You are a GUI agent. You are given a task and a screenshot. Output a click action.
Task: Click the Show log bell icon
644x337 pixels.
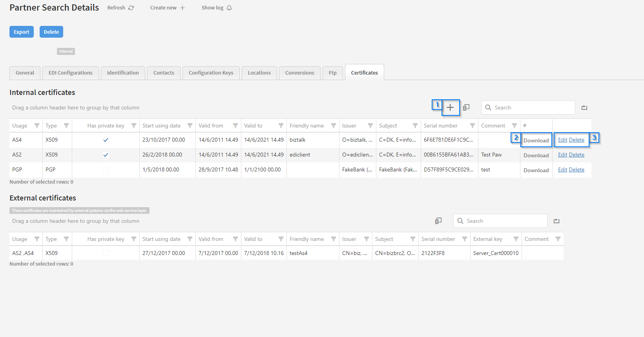click(x=229, y=8)
